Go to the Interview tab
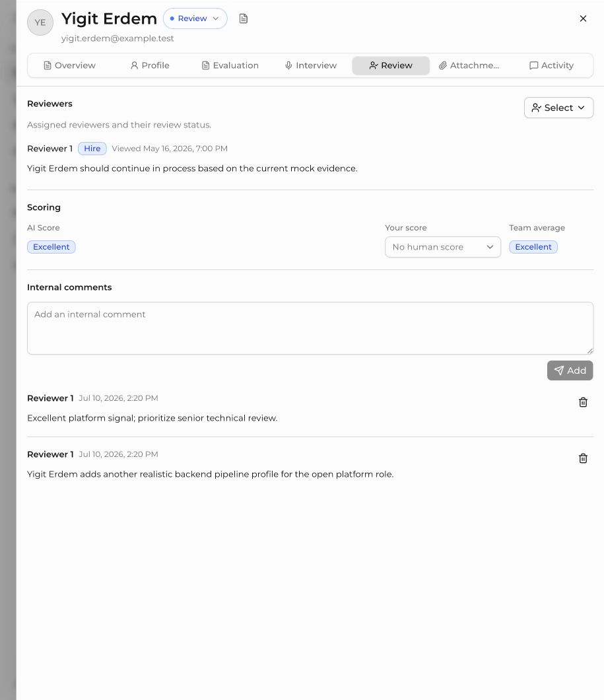The width and height of the screenshot is (604, 700). click(310, 65)
